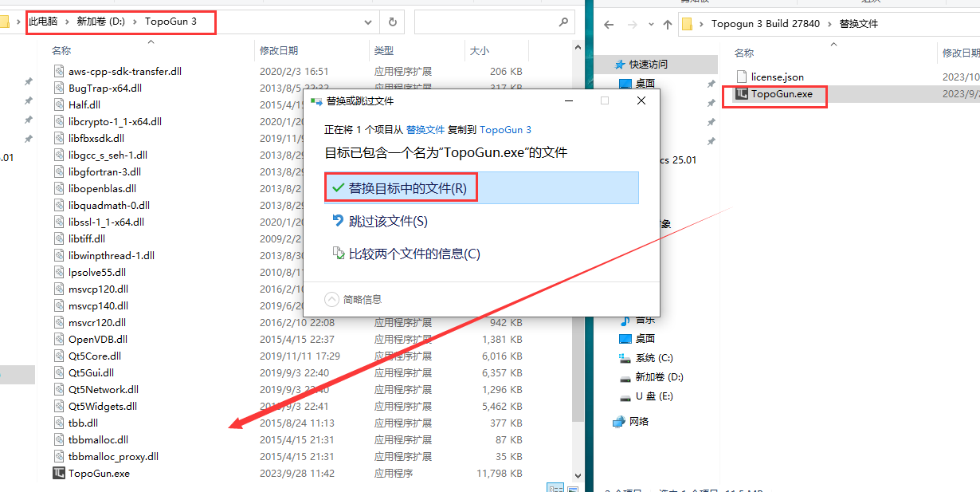Viewport: 980px width, 492px height.
Task: Select the OpenVDB.dll file name
Action: pyautogui.click(x=98, y=339)
